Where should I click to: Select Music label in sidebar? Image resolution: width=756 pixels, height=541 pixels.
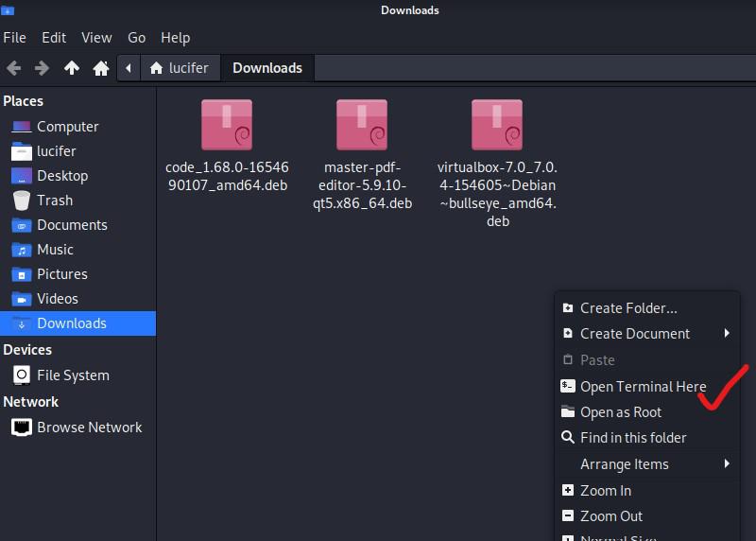tap(56, 250)
